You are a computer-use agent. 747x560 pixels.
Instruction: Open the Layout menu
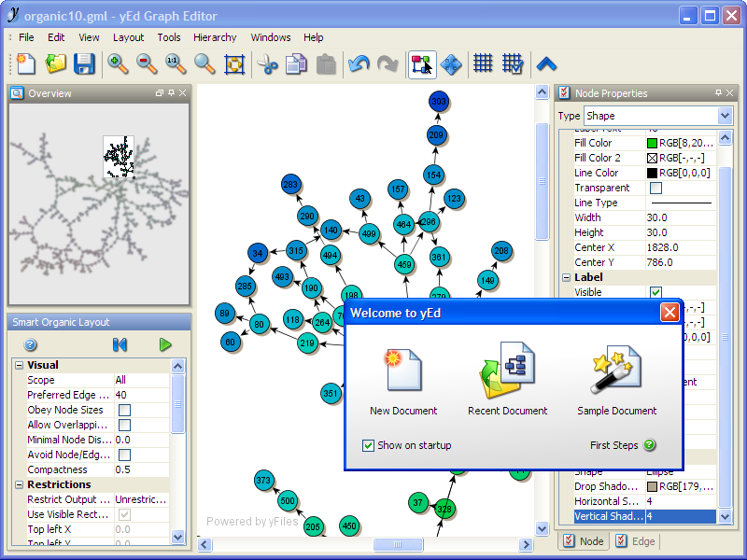coord(128,37)
